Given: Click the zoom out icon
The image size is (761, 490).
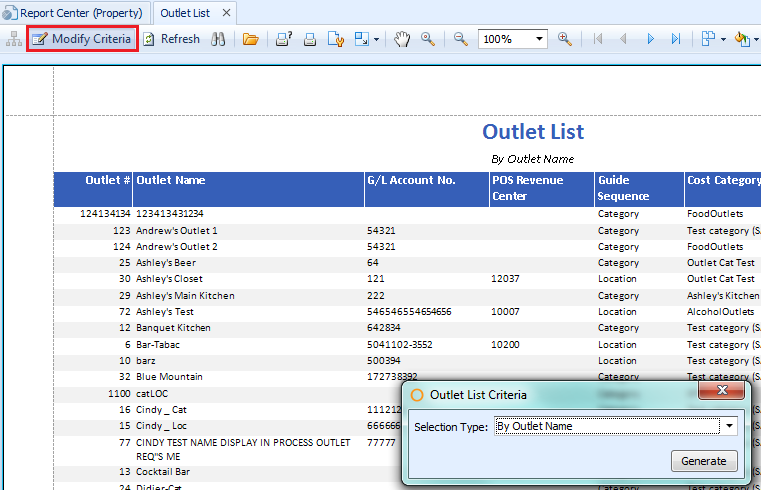Looking at the screenshot, I should tap(461, 39).
